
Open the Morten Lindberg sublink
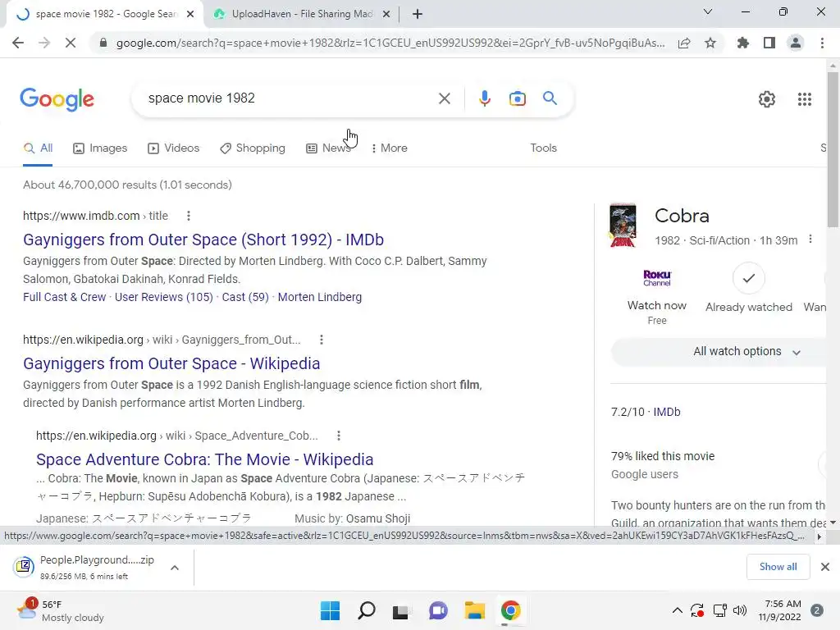(x=320, y=297)
